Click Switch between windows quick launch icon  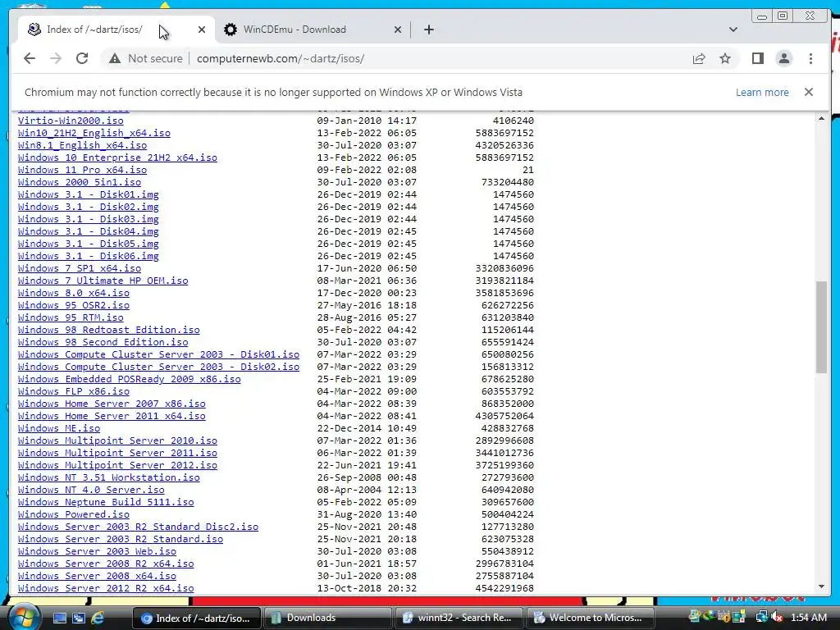[x=79, y=618]
